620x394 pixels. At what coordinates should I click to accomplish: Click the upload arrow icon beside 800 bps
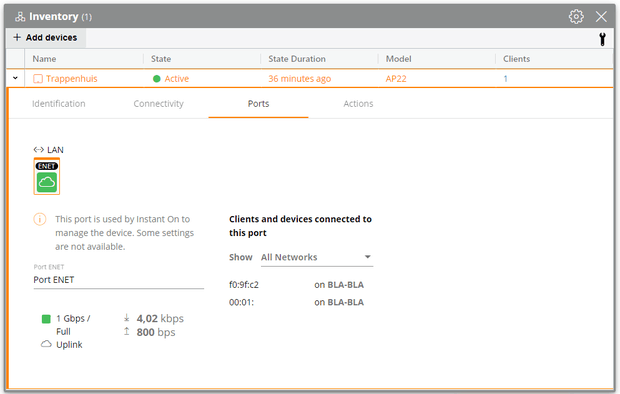tap(127, 331)
